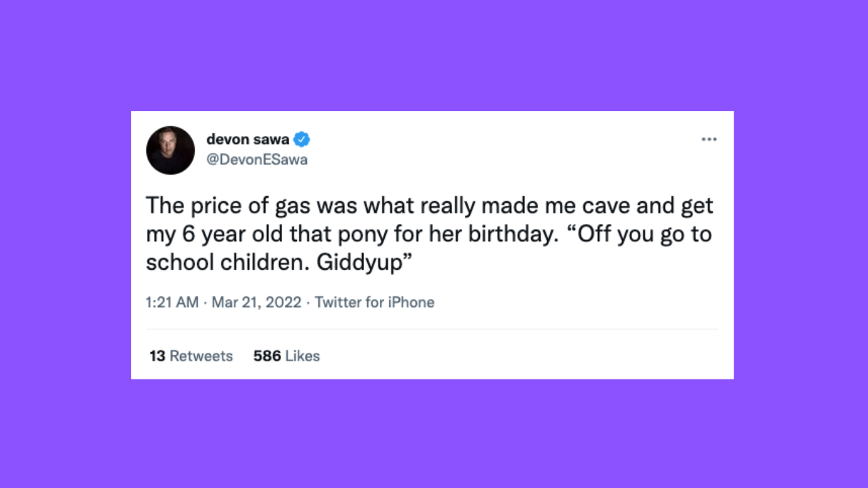The height and width of the screenshot is (488, 868).
Task: Open the date Mar 21, 2022 details
Action: [256, 302]
